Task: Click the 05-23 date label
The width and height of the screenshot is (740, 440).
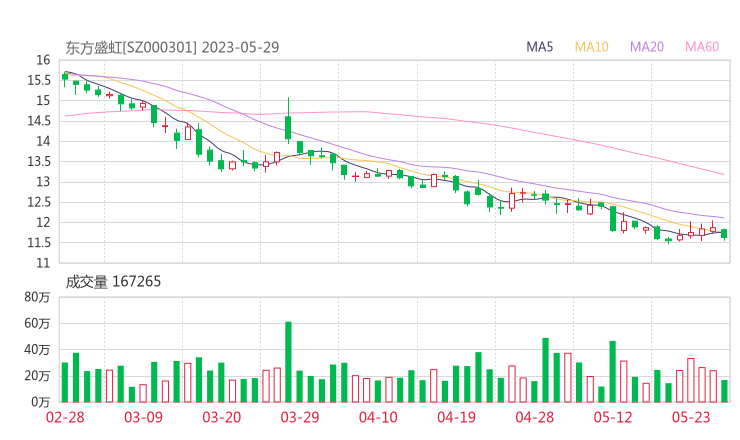Action: coord(691,417)
